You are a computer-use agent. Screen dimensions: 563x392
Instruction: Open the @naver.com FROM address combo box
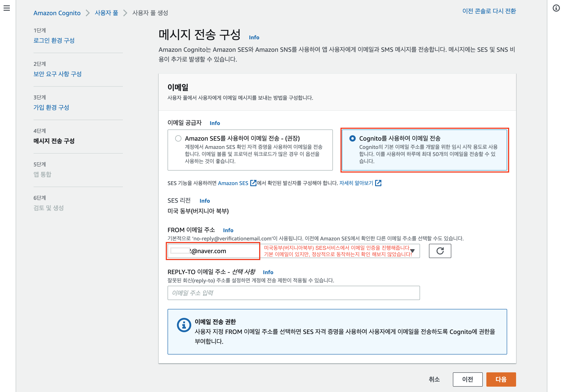(213, 251)
